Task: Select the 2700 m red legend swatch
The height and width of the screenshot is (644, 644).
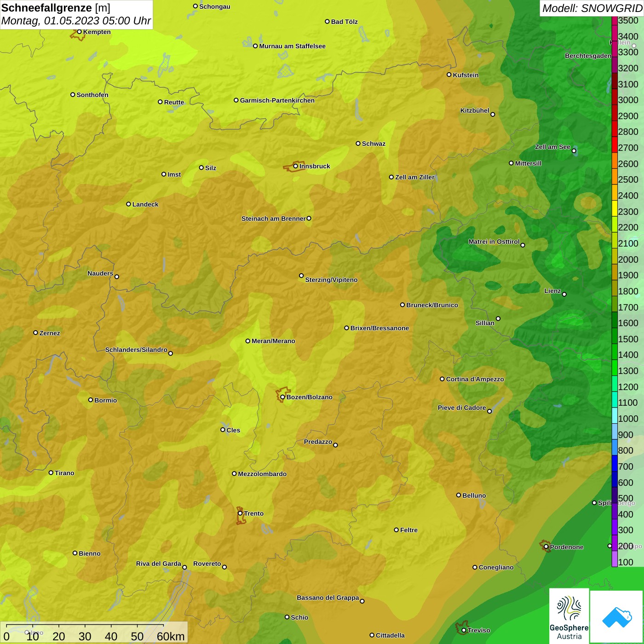Action: click(615, 144)
